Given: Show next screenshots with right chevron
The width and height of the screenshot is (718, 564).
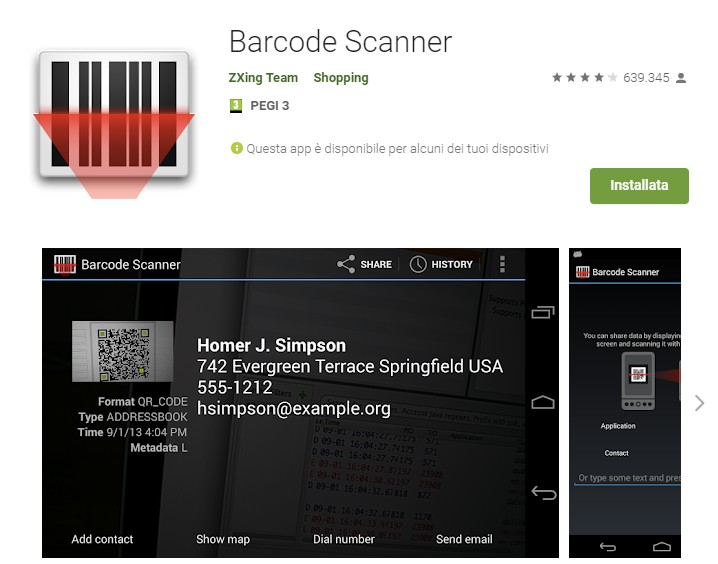Looking at the screenshot, I should coord(699,403).
